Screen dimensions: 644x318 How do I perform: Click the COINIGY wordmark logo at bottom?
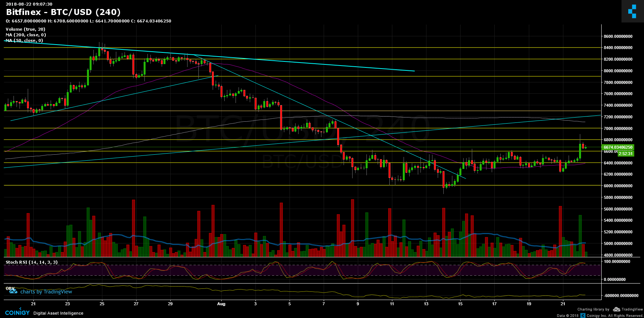tap(17, 312)
